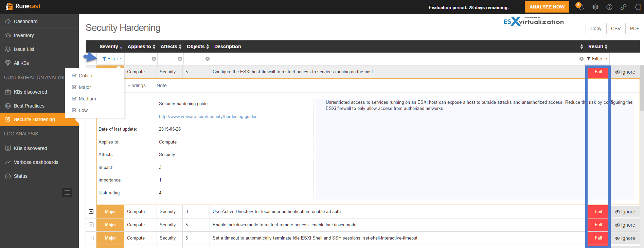This screenshot has width=644, height=248.
Task: Clear the Objects filter field
Action: point(208,59)
